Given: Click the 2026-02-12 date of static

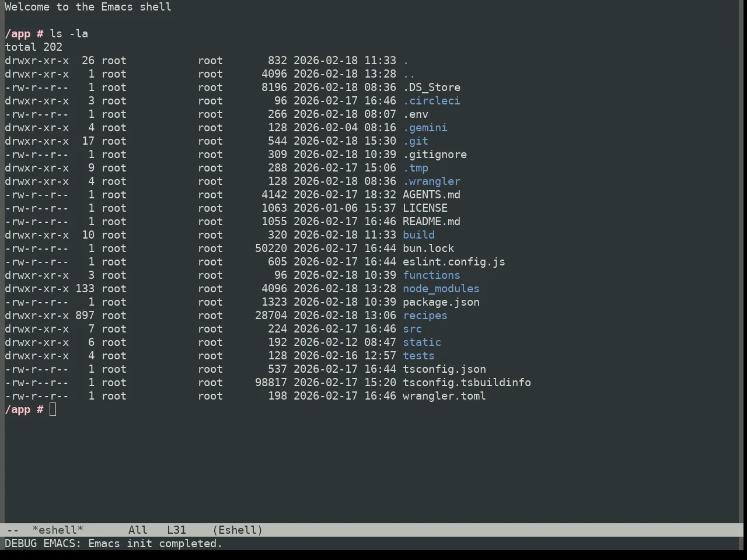Looking at the screenshot, I should [x=326, y=342].
